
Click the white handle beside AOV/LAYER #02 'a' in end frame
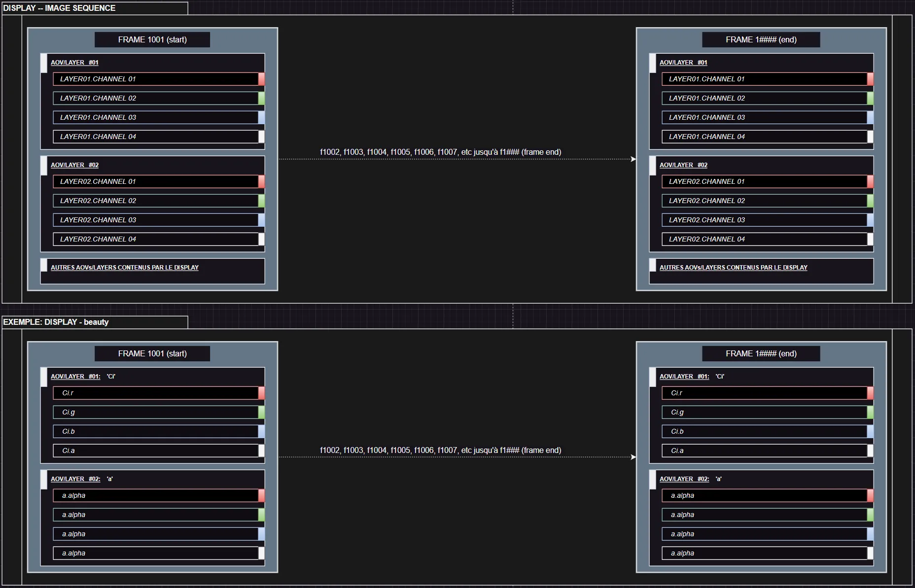point(653,480)
